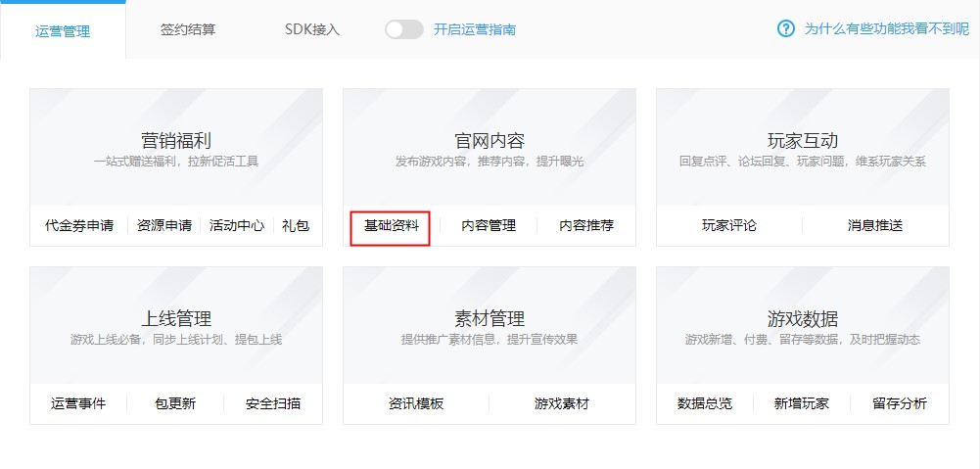Open the 为什么有些功能我看不到呢 help link
This screenshot has height=469, width=980.
(x=886, y=28)
